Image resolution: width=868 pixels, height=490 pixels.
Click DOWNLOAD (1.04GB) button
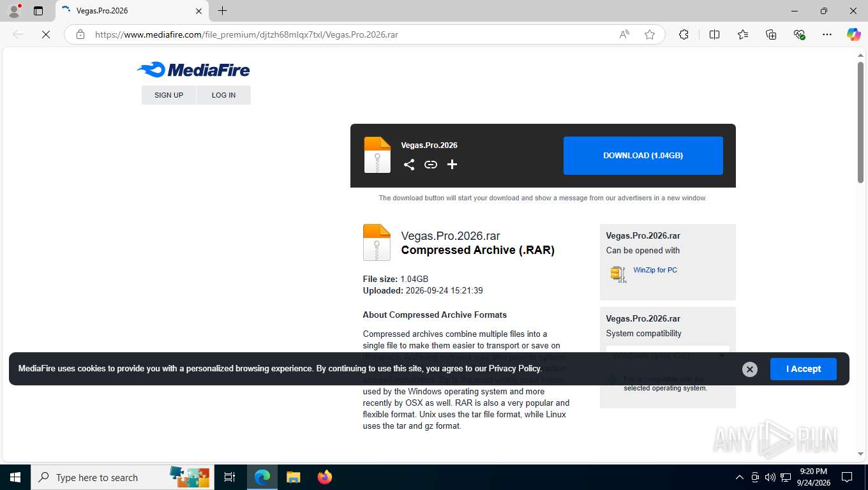click(643, 156)
